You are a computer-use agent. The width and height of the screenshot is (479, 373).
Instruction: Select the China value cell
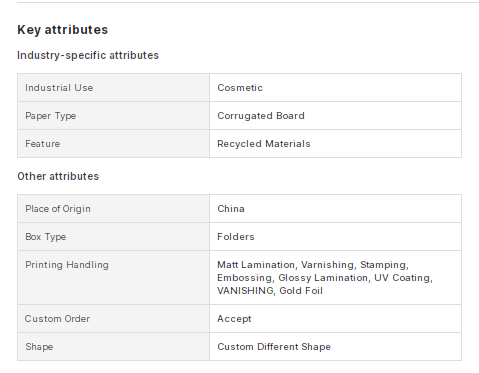click(x=335, y=209)
